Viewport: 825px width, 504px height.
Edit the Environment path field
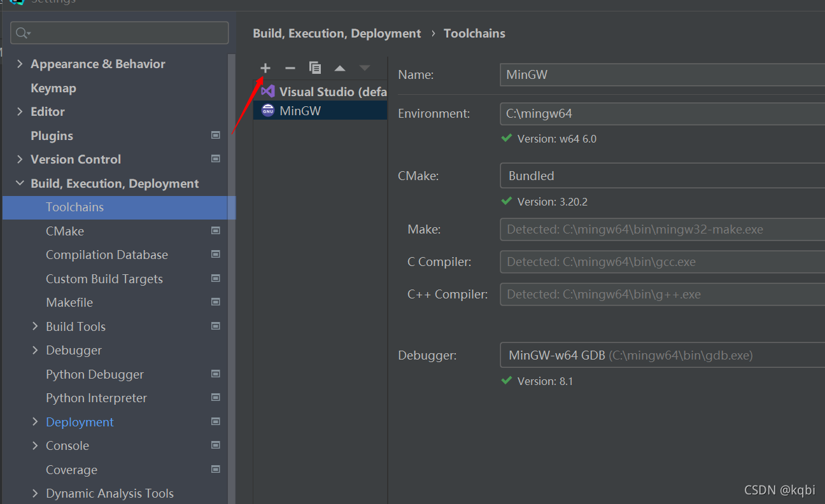662,114
